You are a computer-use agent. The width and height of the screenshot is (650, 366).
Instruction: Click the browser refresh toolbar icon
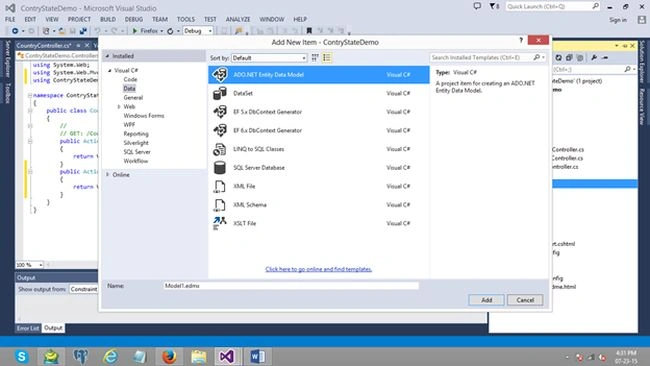coord(170,31)
